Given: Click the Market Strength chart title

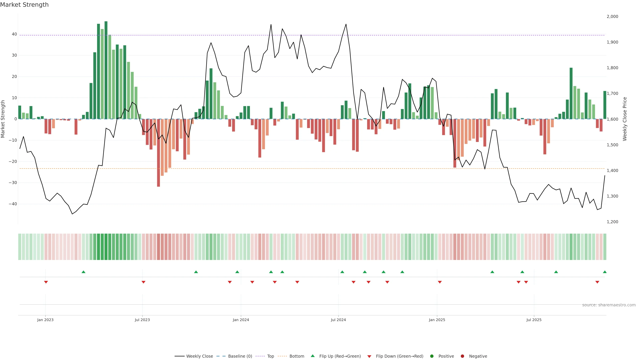Looking at the screenshot, I should (x=24, y=5).
